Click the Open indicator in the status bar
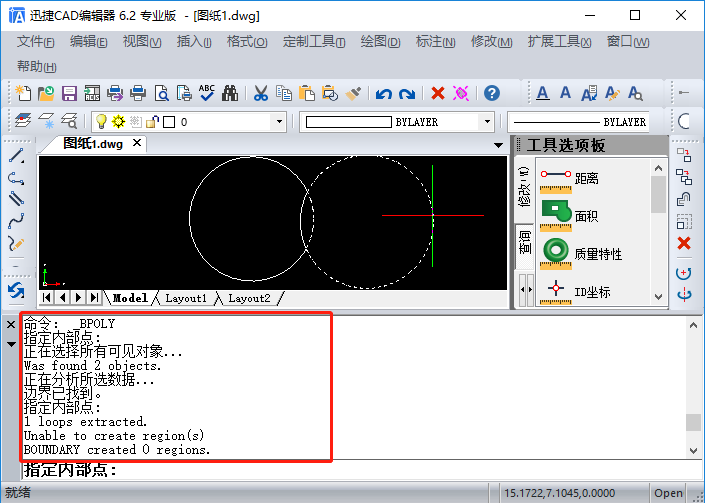This screenshot has width=705, height=503. 668,493
